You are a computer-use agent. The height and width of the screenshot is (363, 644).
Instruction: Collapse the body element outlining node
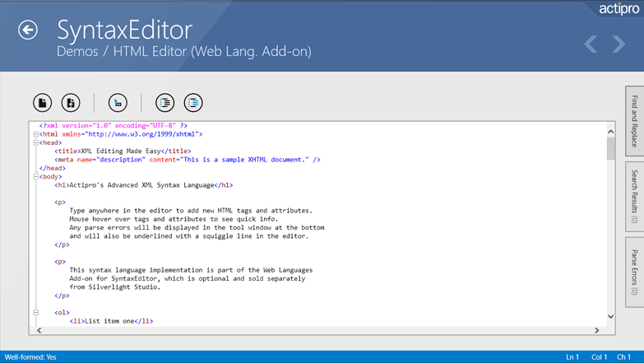coord(35,177)
